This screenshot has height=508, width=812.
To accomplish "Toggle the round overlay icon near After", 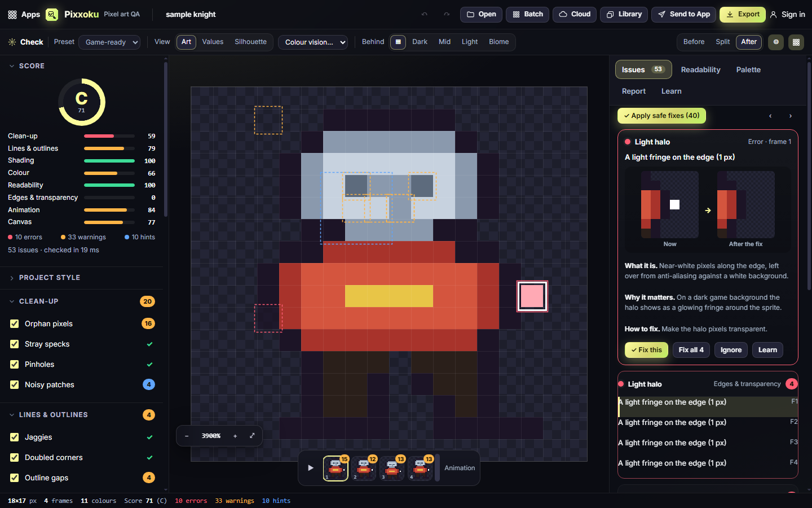I will [776, 42].
